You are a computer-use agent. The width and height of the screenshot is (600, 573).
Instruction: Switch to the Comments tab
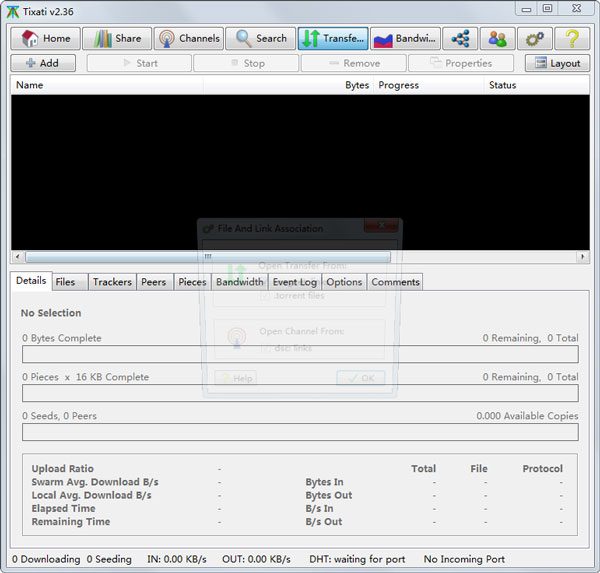395,282
